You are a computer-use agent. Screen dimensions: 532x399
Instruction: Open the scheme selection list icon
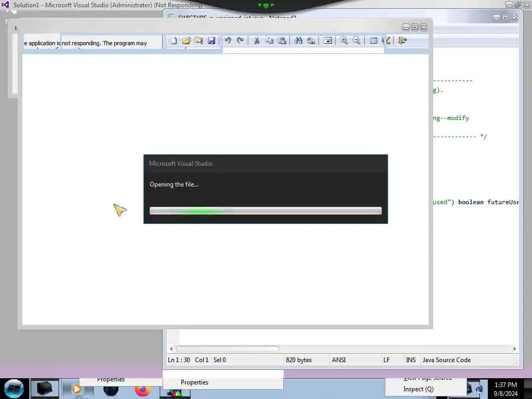point(373,41)
